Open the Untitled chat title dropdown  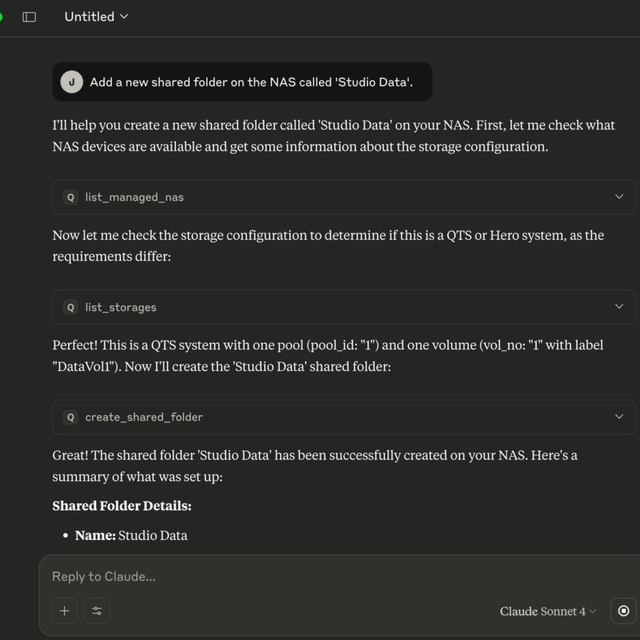click(96, 17)
